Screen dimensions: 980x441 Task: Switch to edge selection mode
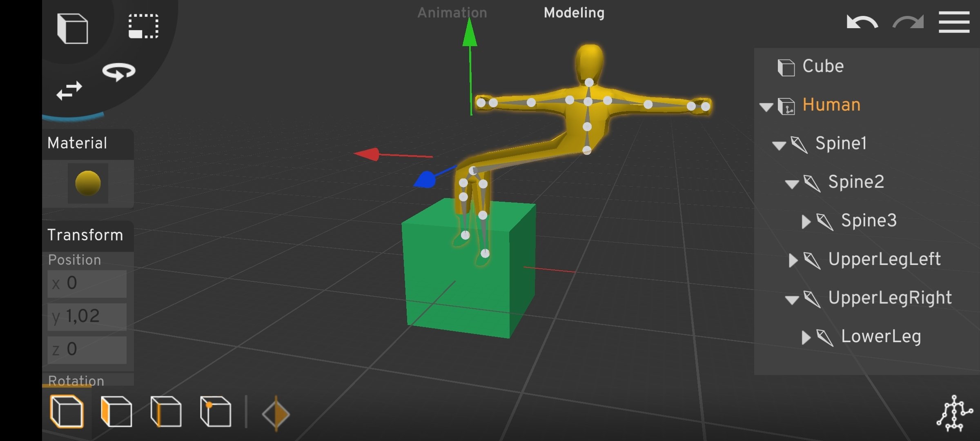point(166,412)
